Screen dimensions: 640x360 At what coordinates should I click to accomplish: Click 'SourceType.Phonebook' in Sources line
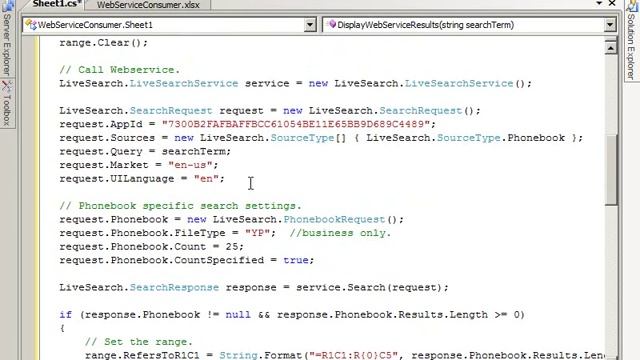coord(501,138)
